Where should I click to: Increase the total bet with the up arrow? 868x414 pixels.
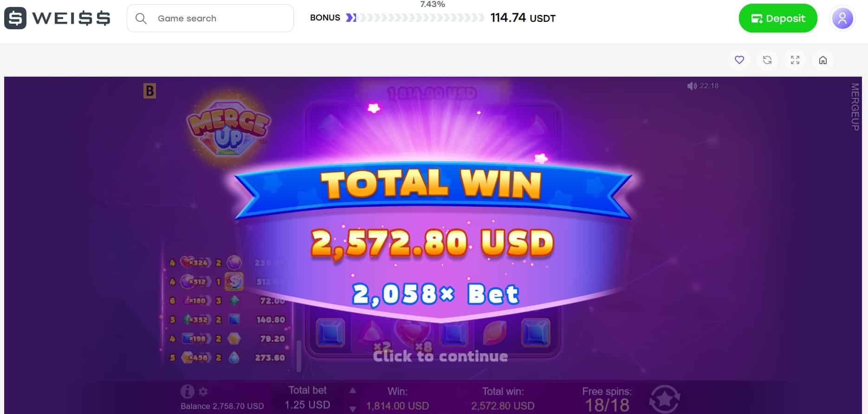[x=353, y=390]
